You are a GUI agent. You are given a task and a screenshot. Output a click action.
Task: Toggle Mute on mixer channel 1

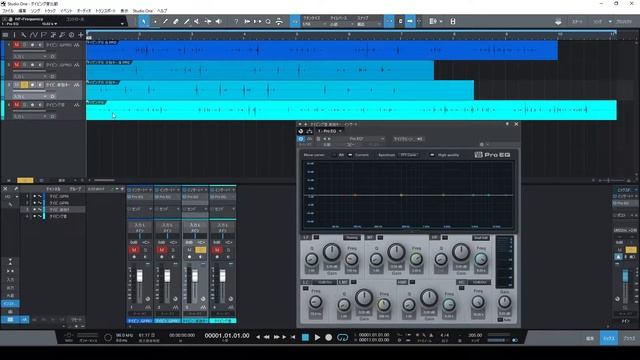click(x=134, y=250)
